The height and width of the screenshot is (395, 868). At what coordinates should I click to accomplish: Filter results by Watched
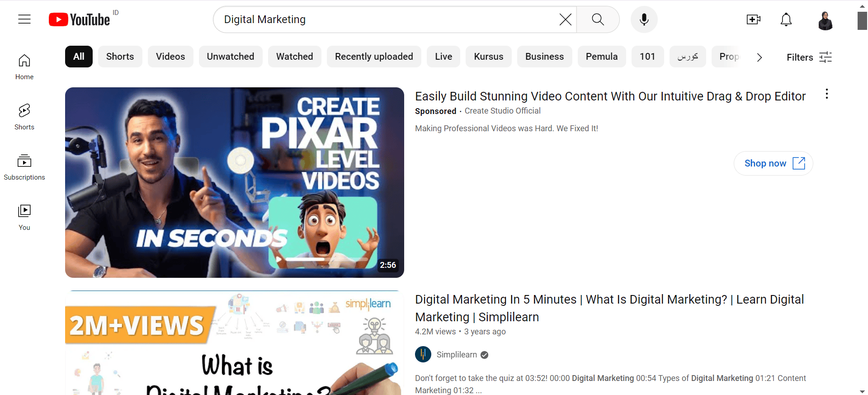click(295, 57)
